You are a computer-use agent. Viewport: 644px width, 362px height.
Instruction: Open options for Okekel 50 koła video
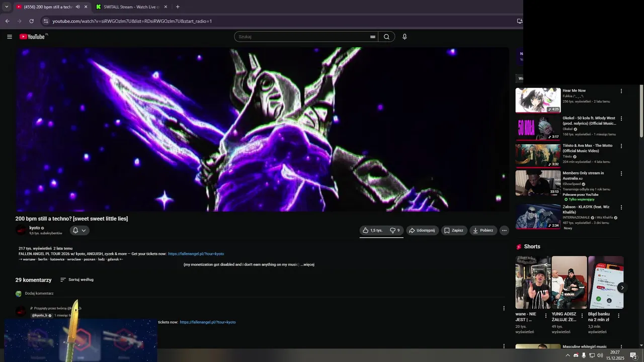[621, 119]
